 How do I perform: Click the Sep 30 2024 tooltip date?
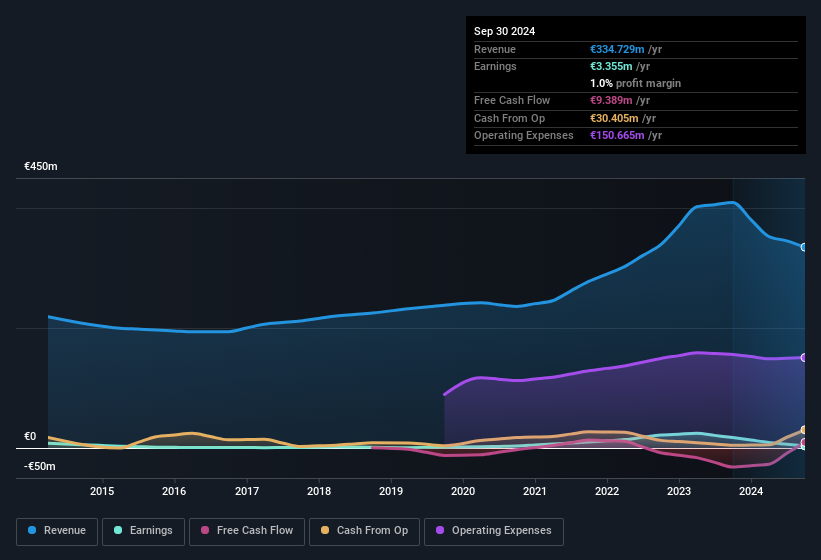(504, 31)
